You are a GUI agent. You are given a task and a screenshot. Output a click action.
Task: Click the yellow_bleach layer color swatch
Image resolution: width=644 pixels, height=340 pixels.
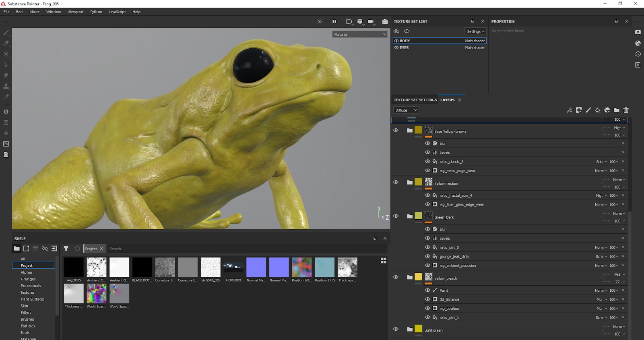[x=418, y=277]
